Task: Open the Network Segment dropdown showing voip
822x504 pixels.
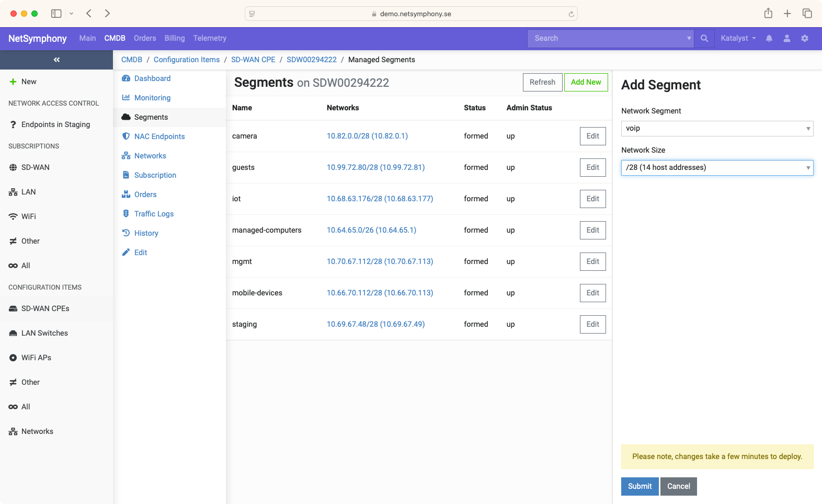Action: click(x=717, y=129)
